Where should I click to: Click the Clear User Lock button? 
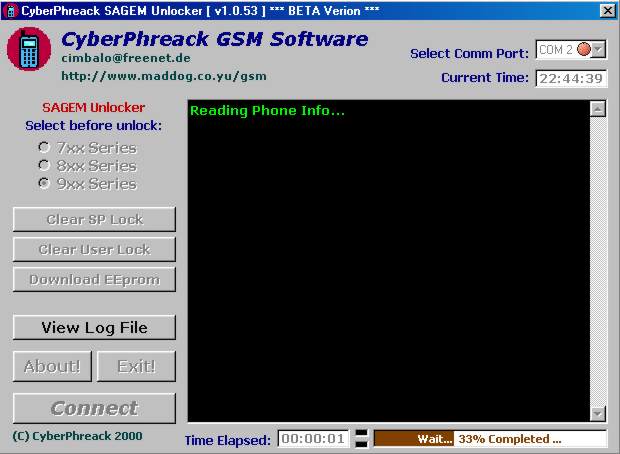94,249
